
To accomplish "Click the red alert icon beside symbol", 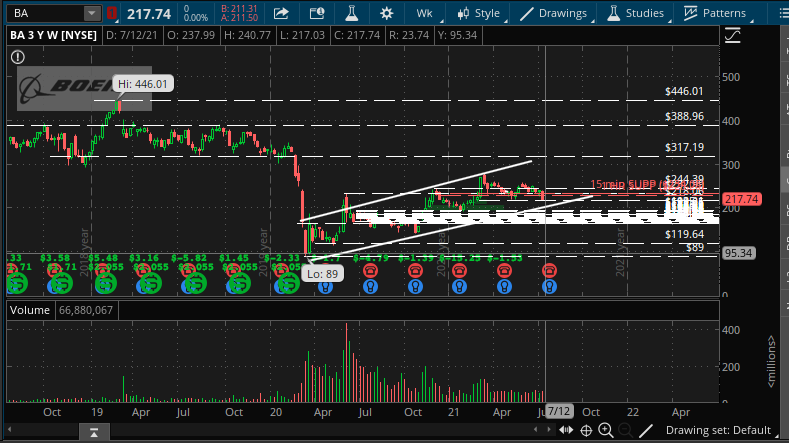I will pyautogui.click(x=112, y=13).
